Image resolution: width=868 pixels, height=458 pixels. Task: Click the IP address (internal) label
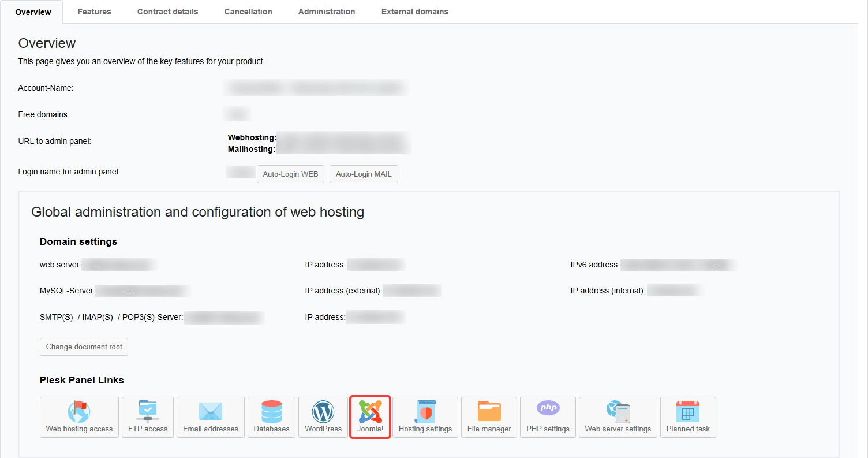coord(608,291)
